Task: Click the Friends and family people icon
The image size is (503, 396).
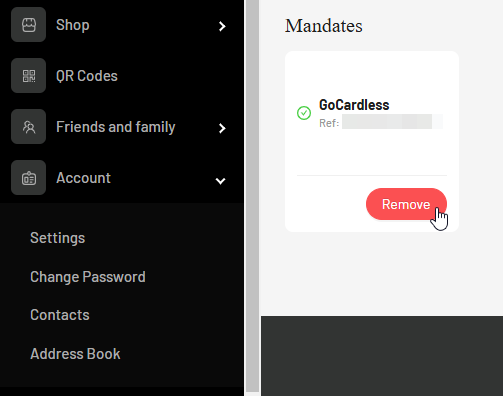Action: pos(29,127)
